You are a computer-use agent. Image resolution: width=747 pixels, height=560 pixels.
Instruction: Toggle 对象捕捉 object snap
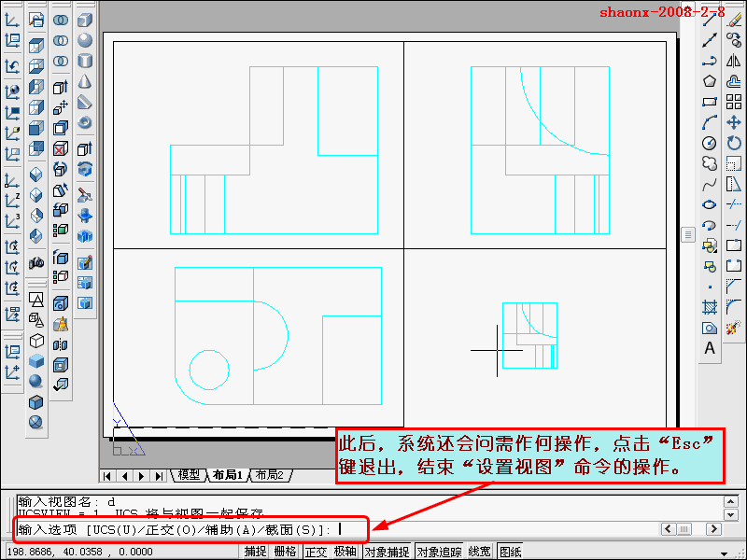tap(387, 552)
